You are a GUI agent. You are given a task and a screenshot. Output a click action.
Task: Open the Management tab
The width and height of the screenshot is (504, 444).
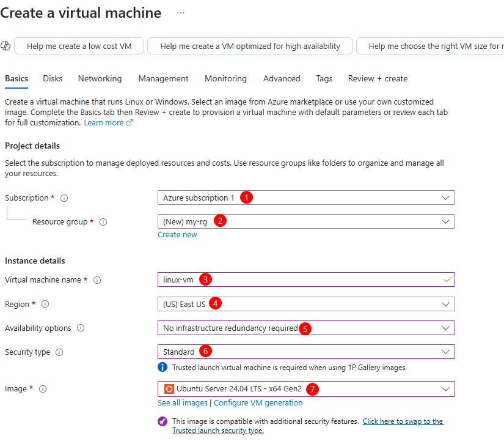click(163, 79)
